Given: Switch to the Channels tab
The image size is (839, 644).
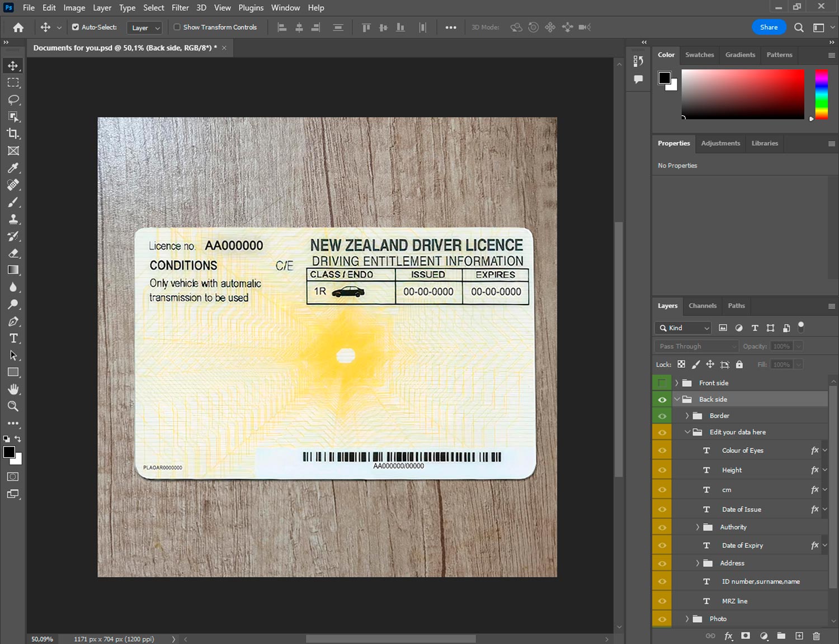Looking at the screenshot, I should 702,306.
